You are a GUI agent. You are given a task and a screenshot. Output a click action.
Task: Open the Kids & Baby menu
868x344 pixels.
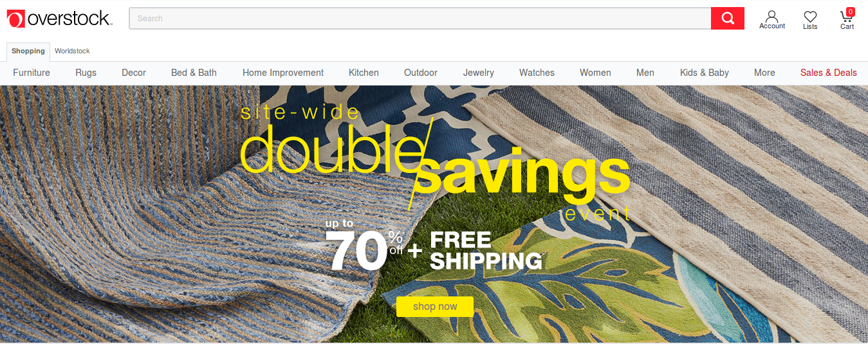(x=705, y=73)
